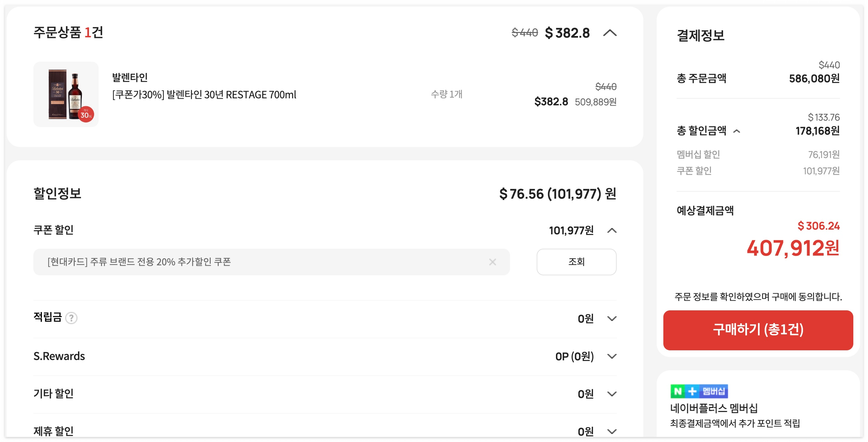The width and height of the screenshot is (868, 442).
Task: Open the Ballantine's 30년 product thumbnail
Action: pos(66,94)
